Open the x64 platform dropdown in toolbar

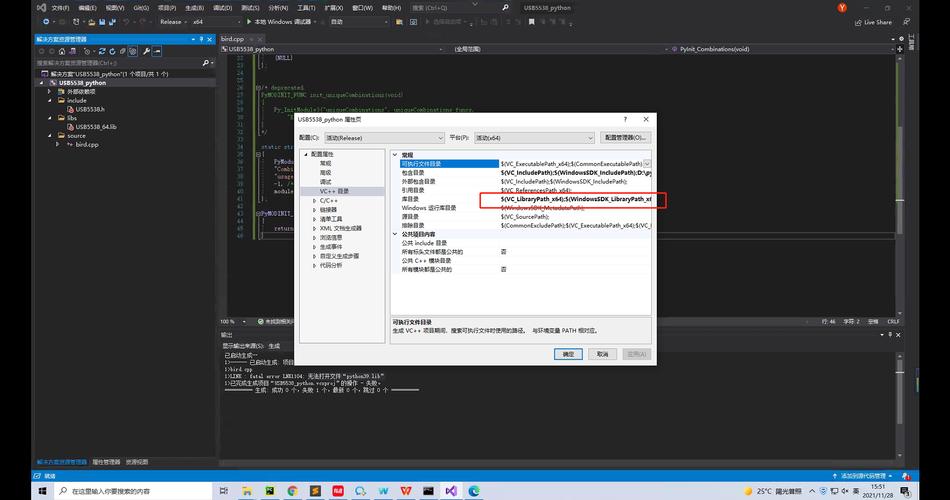[x=214, y=22]
